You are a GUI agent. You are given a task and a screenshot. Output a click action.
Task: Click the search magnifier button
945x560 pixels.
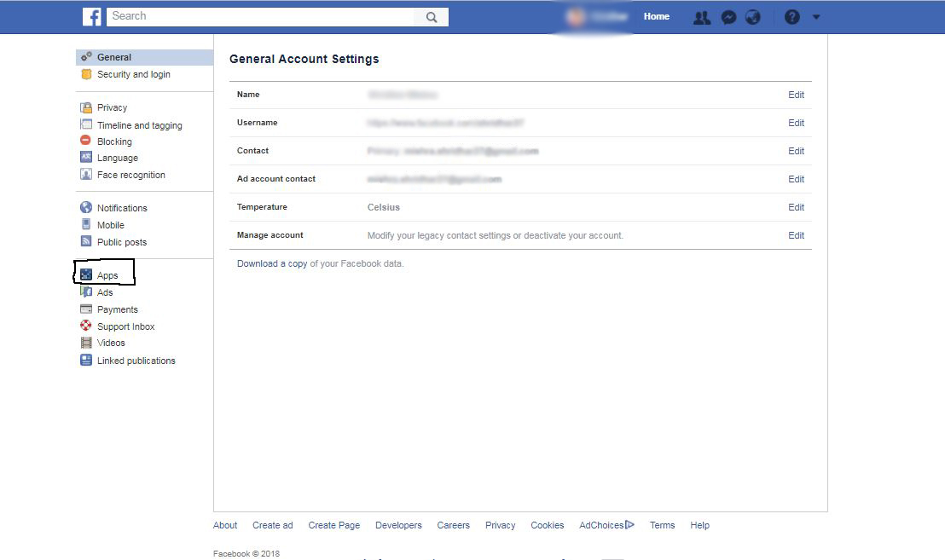tap(432, 17)
